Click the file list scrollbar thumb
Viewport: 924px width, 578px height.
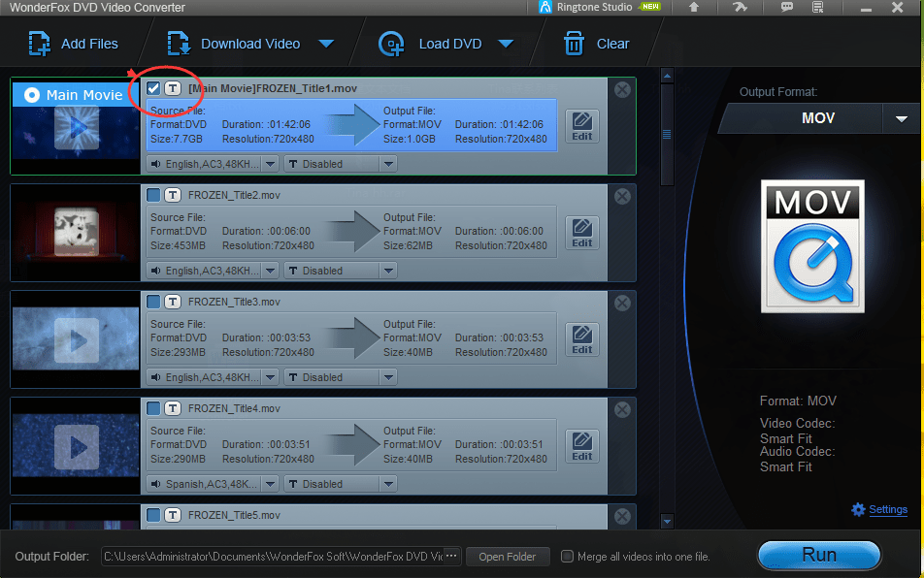tap(667, 134)
